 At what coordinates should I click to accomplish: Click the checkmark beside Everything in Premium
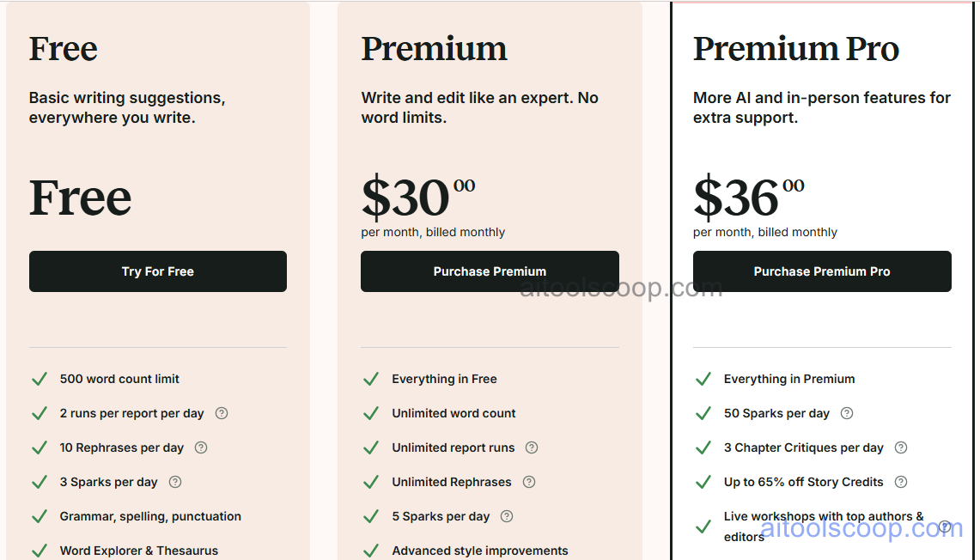(x=703, y=379)
